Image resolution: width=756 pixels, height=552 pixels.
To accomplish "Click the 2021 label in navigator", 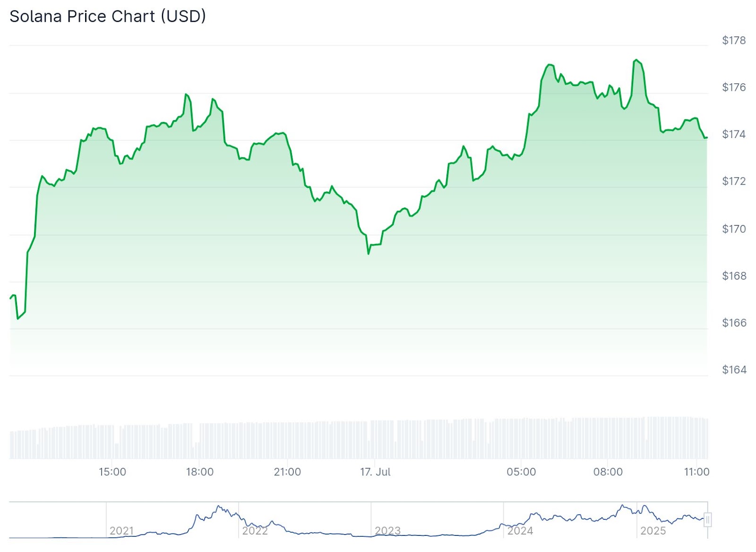I will pyautogui.click(x=121, y=531).
